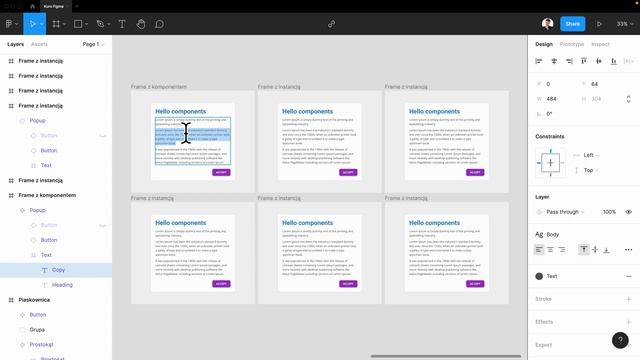Switch to the Prototype tab
This screenshot has height=360, width=640.
tap(571, 44)
